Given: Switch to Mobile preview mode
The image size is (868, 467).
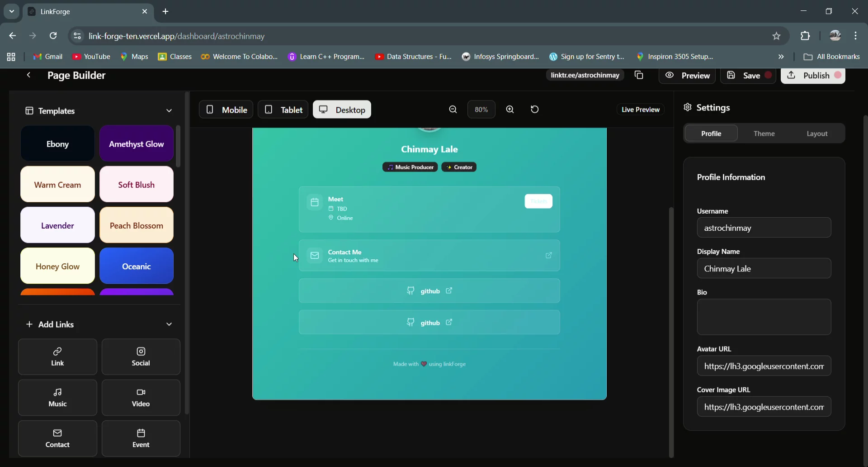Looking at the screenshot, I should tap(226, 109).
